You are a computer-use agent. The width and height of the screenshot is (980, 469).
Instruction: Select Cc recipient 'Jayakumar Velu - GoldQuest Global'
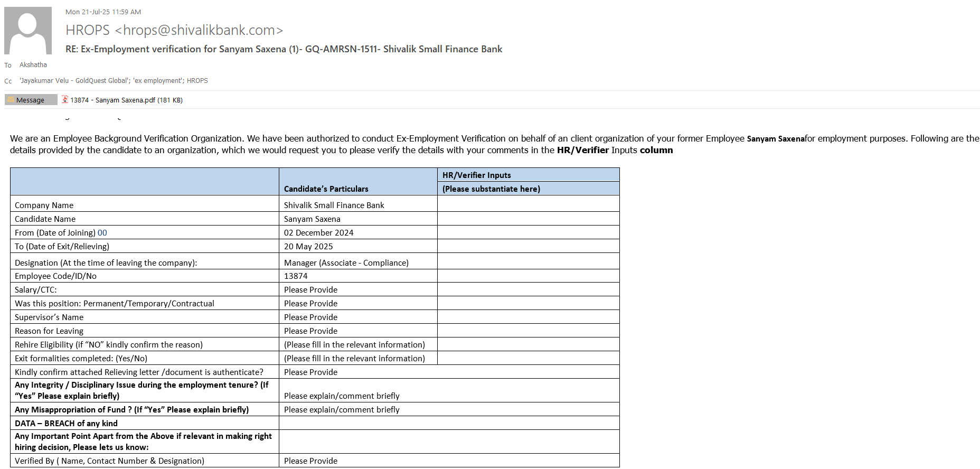tap(74, 81)
